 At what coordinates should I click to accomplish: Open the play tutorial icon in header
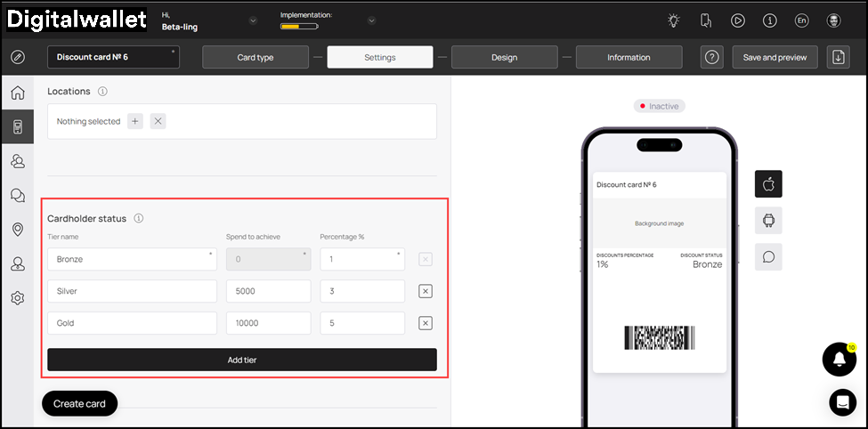click(738, 20)
